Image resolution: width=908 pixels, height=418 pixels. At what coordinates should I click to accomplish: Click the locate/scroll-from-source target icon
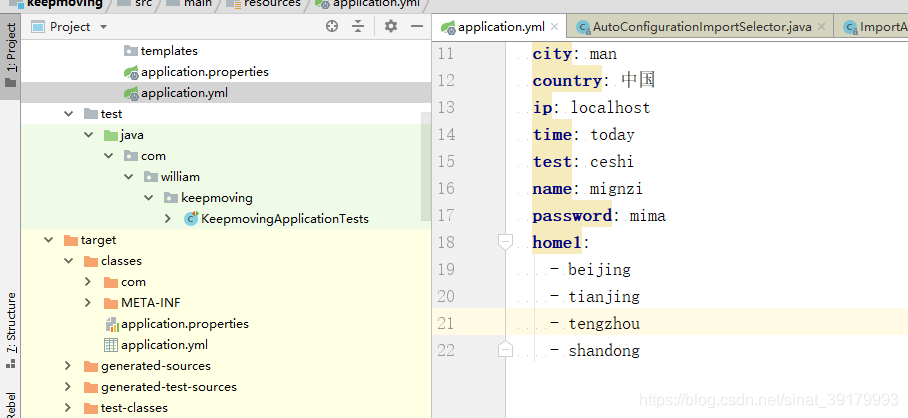click(x=332, y=26)
